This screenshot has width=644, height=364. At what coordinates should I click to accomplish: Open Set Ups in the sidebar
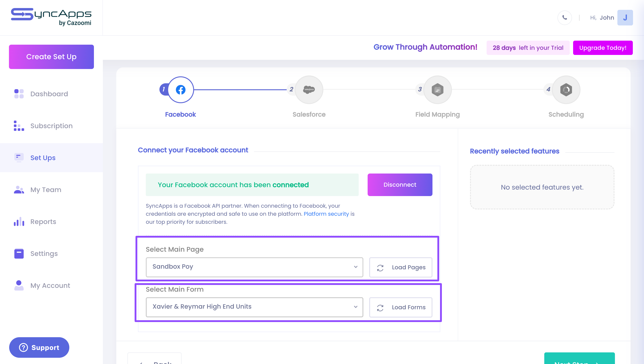tap(51, 157)
